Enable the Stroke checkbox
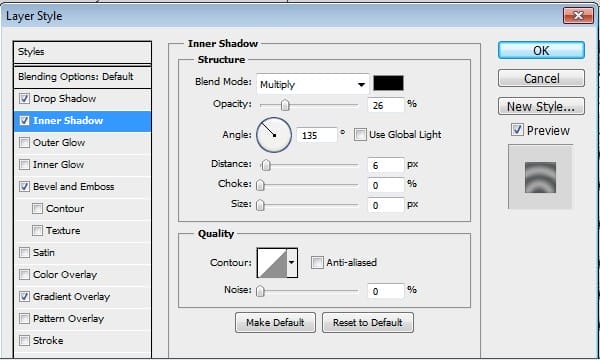Viewport: 600px width, 360px height. tap(24, 340)
